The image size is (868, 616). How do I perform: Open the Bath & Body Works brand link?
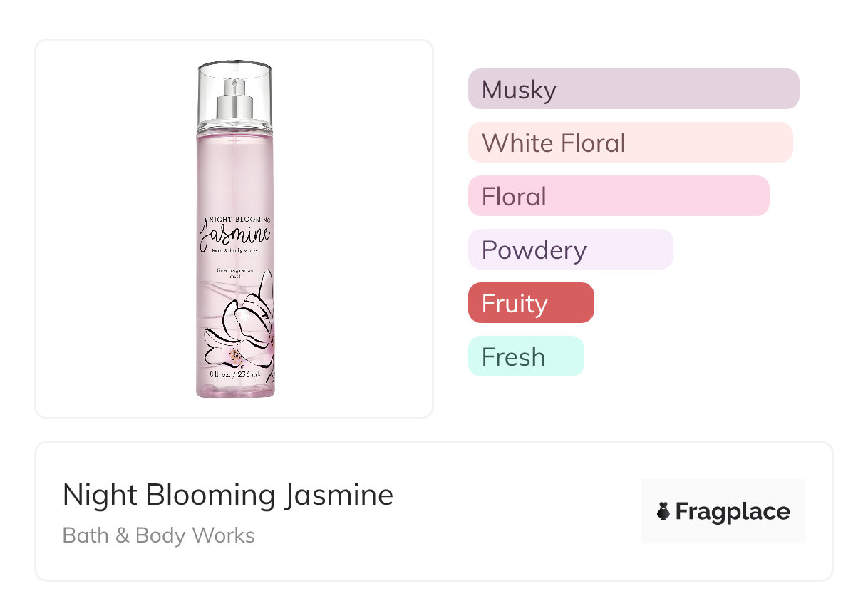pos(158,535)
